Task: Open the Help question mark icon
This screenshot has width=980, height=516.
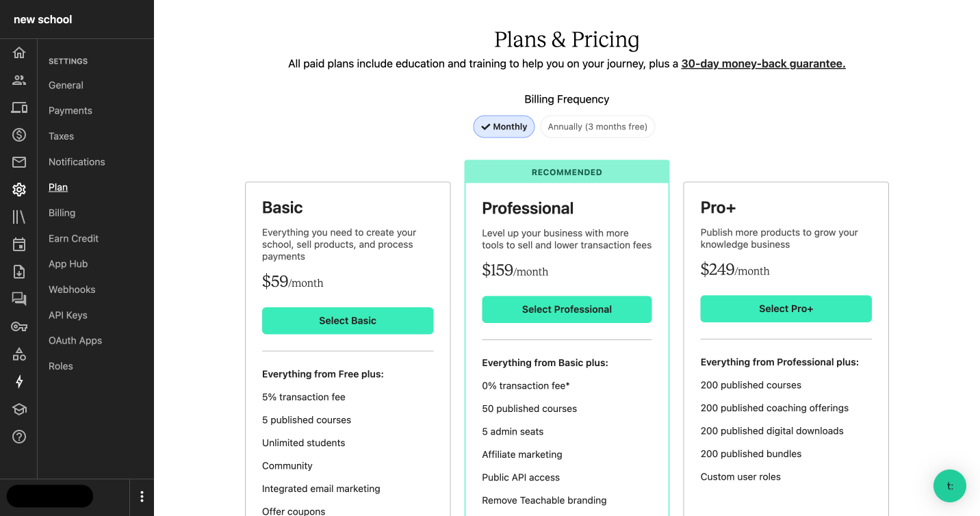Action: (19, 436)
